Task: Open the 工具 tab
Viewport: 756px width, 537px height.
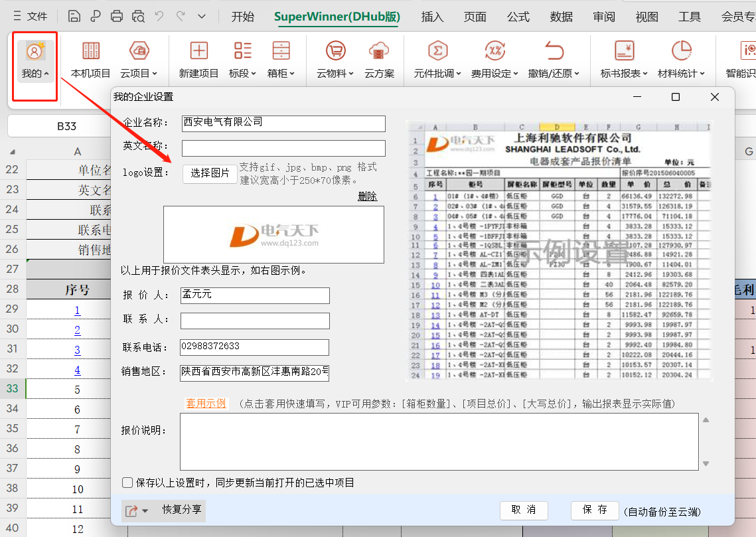Action: [x=690, y=17]
